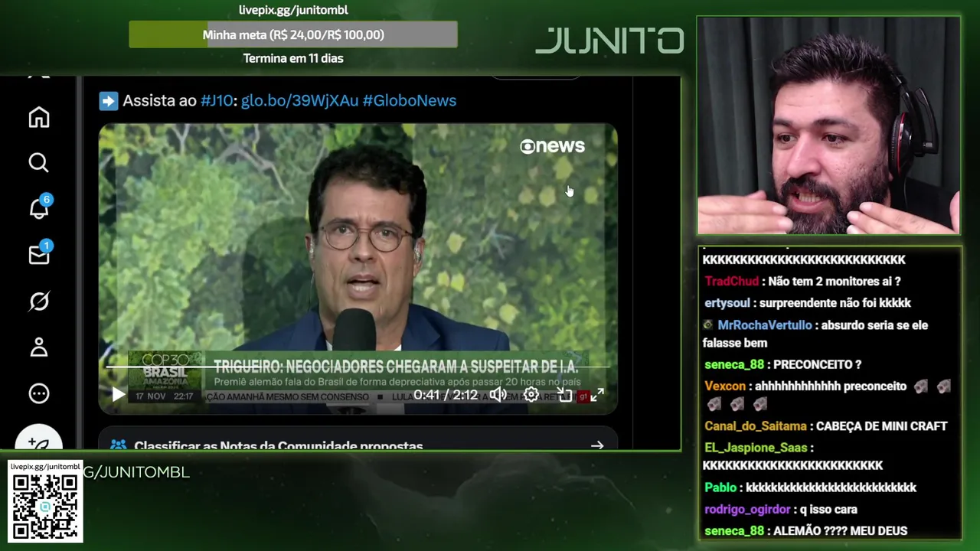
Task: Click TradChud username in chat
Action: coord(731,281)
